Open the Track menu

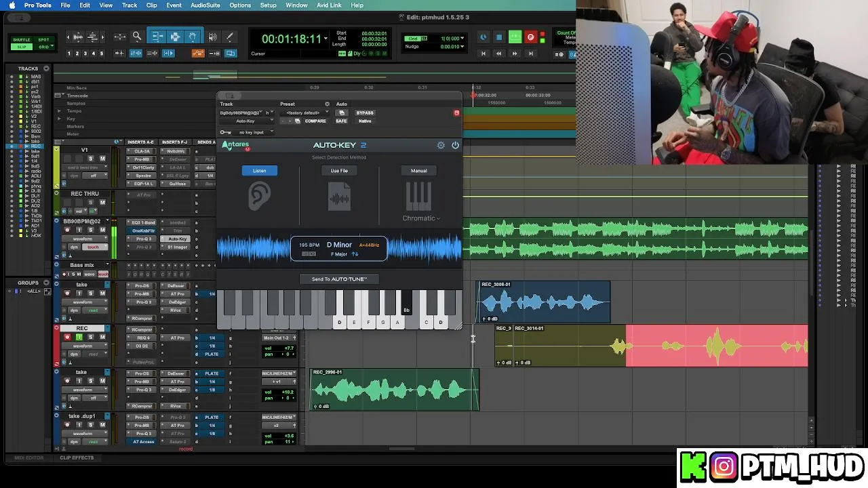click(x=130, y=5)
